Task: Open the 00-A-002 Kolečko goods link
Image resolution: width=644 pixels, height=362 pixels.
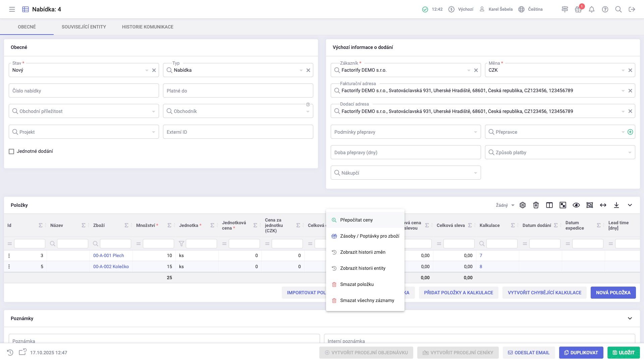Action: tap(111, 267)
